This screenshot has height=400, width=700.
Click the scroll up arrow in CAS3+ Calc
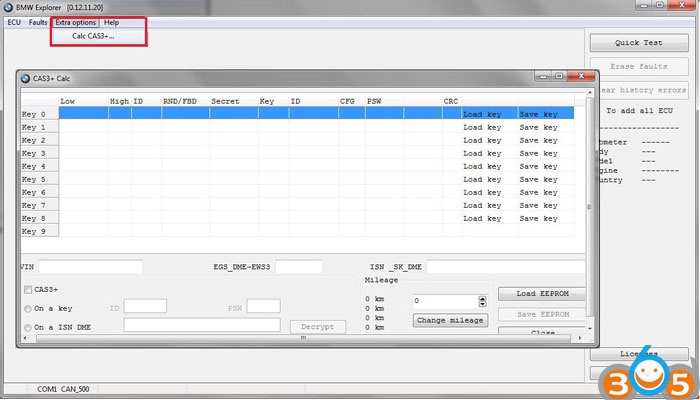pos(590,92)
